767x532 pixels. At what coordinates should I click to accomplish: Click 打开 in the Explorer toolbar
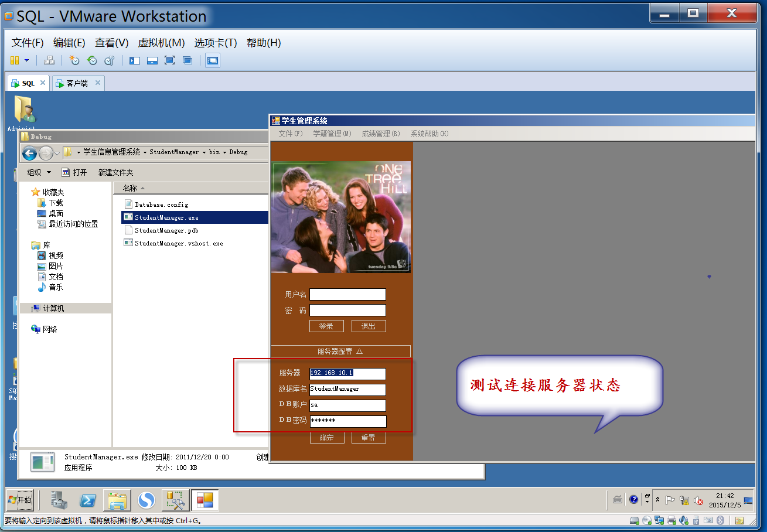pos(74,172)
